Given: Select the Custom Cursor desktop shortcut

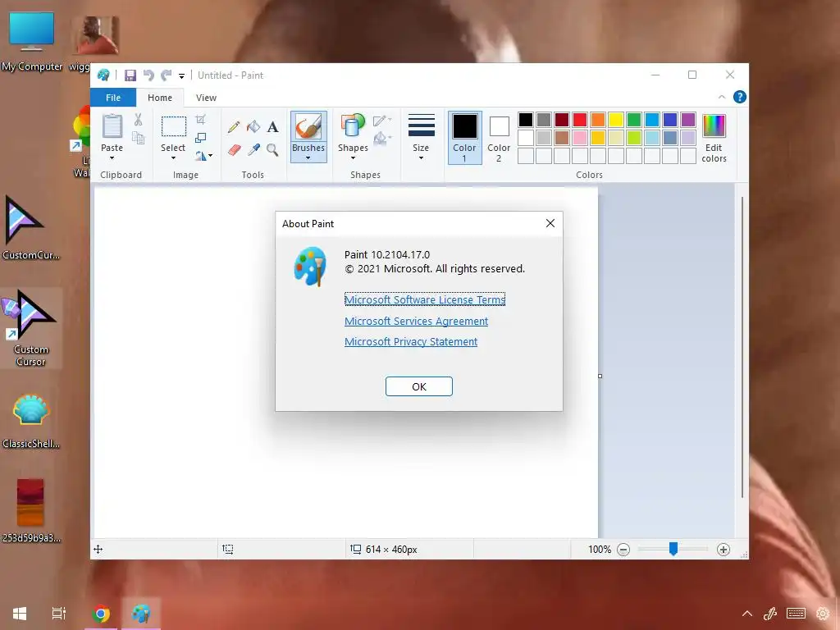Looking at the screenshot, I should coord(31,328).
